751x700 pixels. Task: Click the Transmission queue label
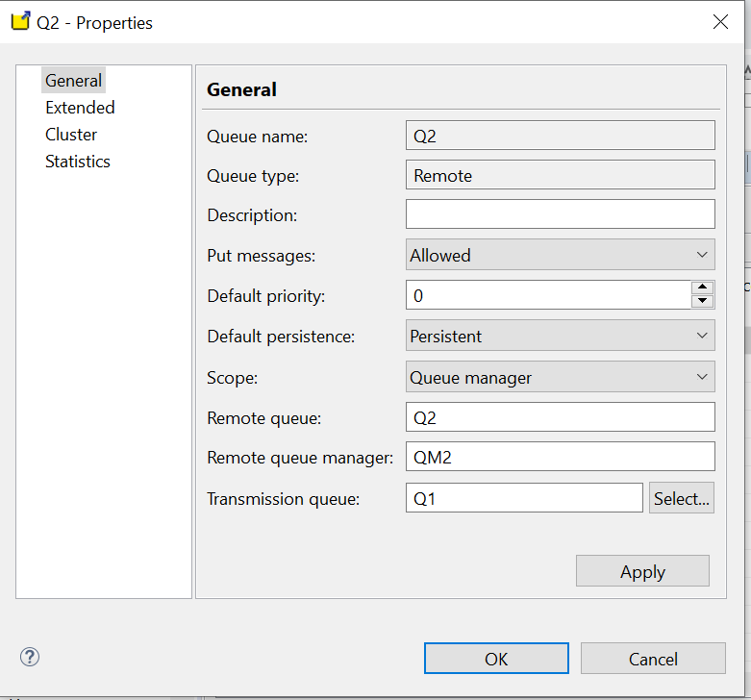(283, 499)
